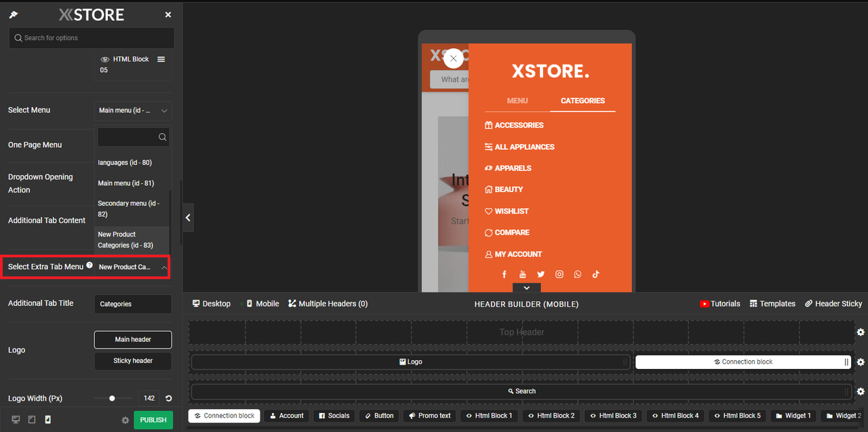
Task: Open Top Header row settings gear
Action: (861, 332)
